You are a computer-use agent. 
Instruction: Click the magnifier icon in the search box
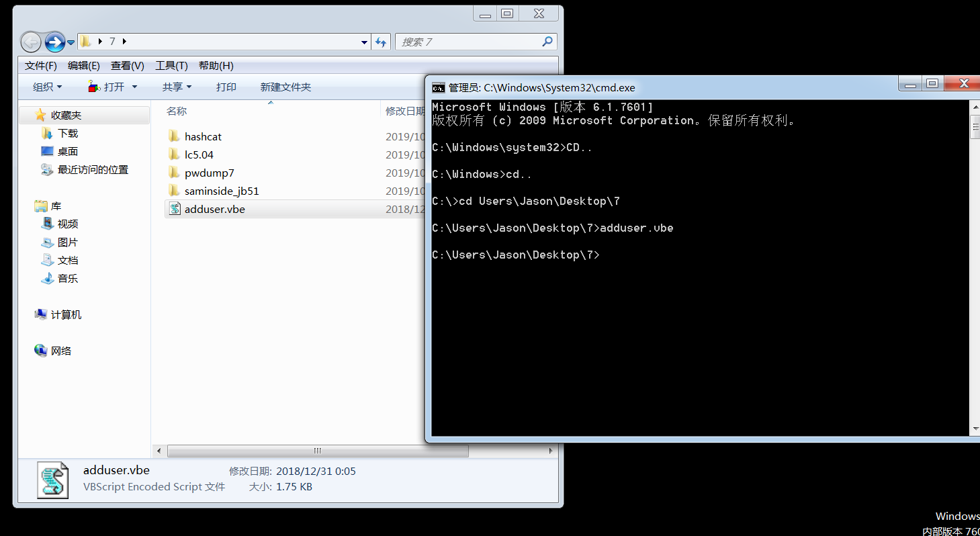pyautogui.click(x=547, y=42)
